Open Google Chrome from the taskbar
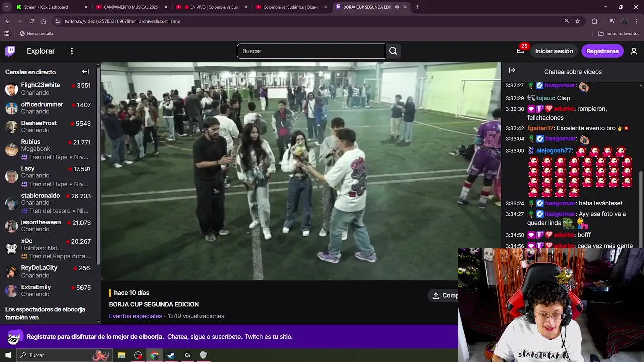The image size is (644, 362). pos(154,355)
